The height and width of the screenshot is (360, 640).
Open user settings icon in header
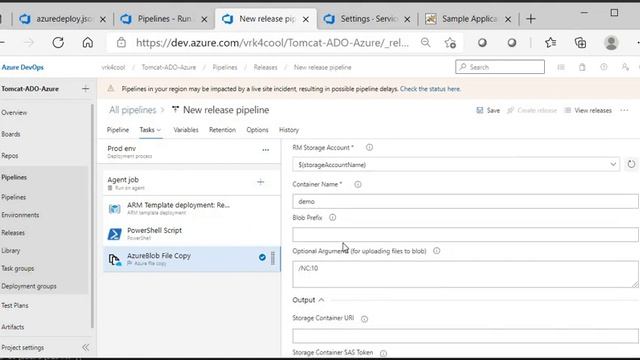tap(625, 67)
